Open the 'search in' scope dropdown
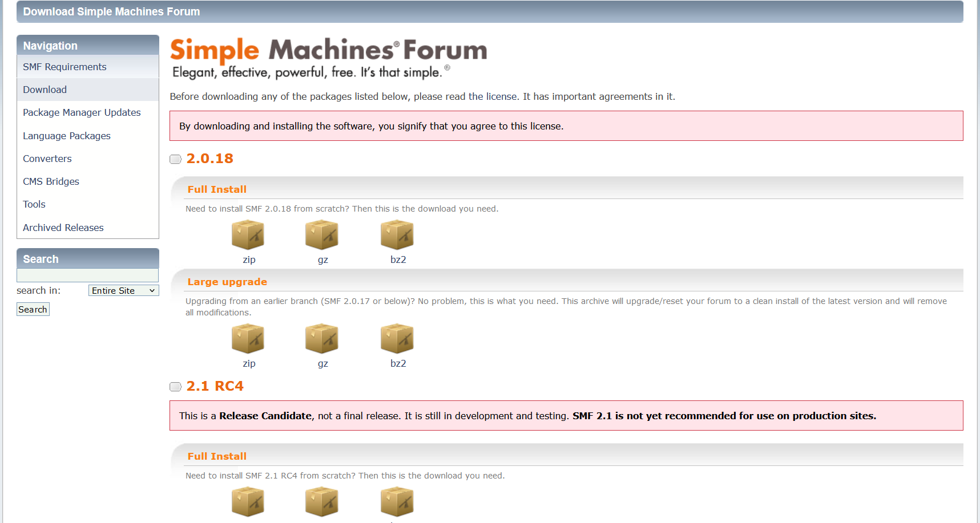Screen dimensions: 980x523 point(123,290)
